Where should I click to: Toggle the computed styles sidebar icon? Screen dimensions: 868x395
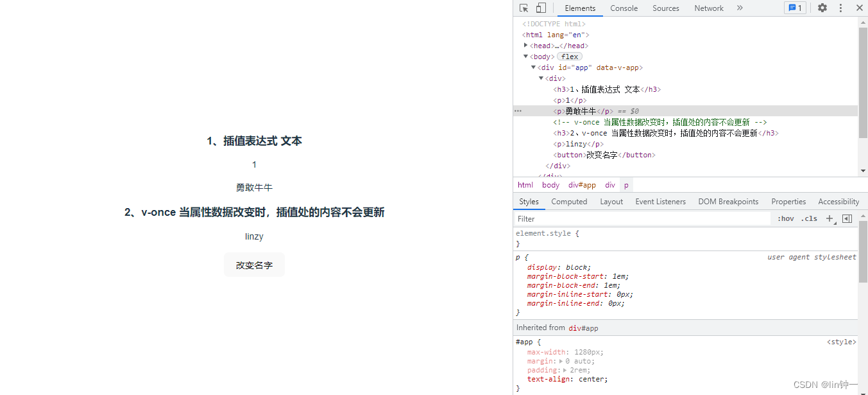click(847, 218)
